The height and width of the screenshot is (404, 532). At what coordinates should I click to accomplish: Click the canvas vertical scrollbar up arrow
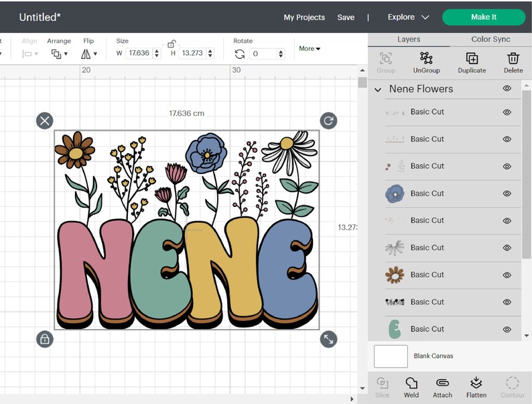362,70
